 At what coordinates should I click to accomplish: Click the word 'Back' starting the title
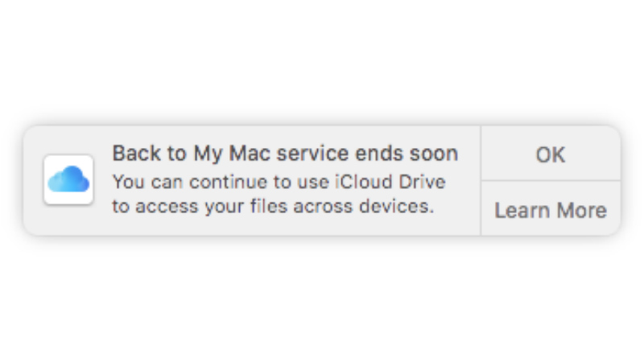coord(136,154)
